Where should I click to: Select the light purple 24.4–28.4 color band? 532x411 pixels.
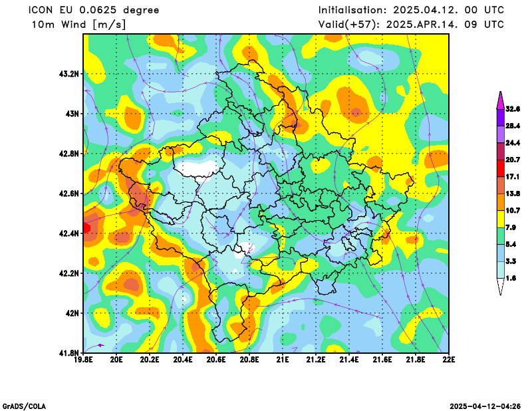click(x=501, y=135)
